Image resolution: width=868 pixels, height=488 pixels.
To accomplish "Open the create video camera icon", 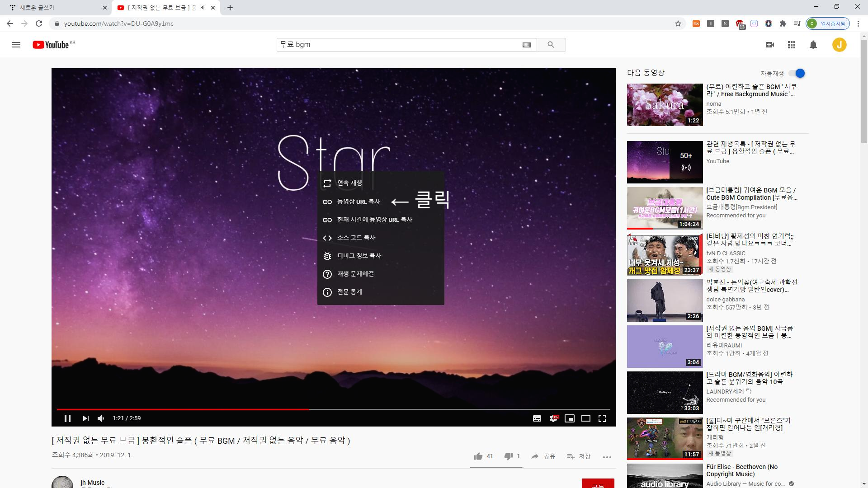I will 770,45.
